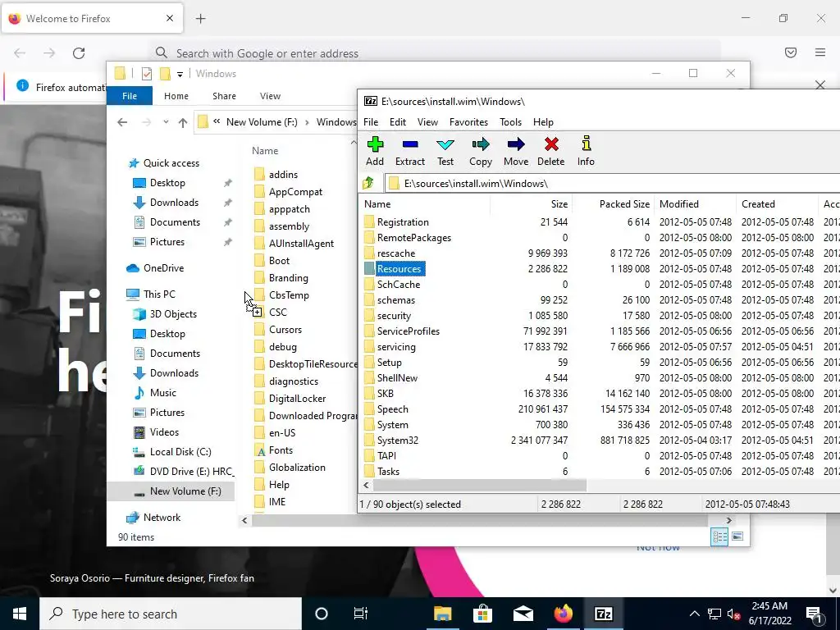The image size is (840, 630).
Task: Select System32 folder in 7-Zip
Action: point(398,441)
